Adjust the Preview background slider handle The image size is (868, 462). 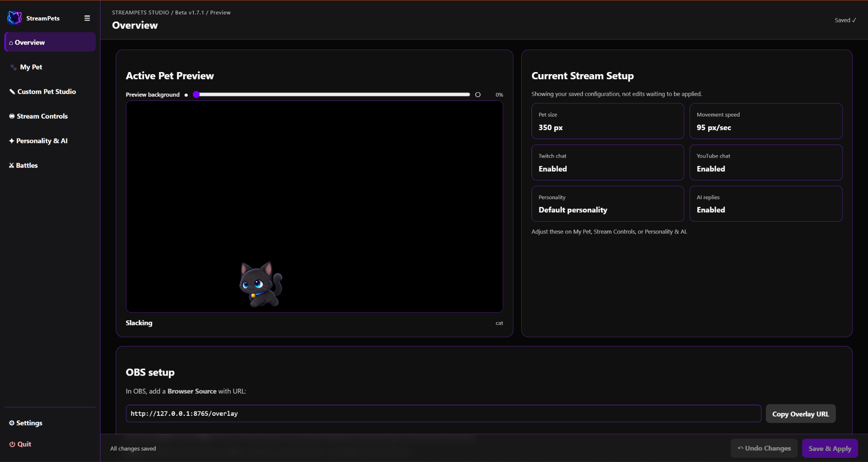tap(196, 95)
